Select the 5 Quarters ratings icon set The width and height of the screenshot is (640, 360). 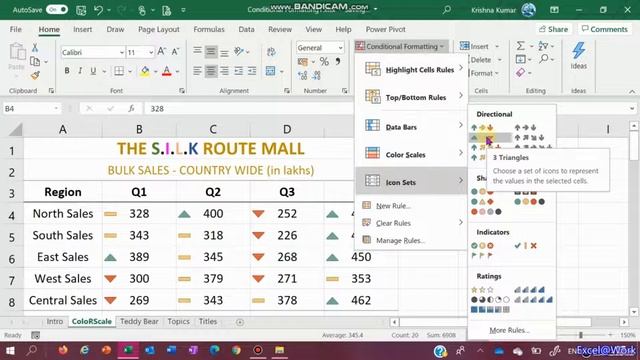[490, 300]
